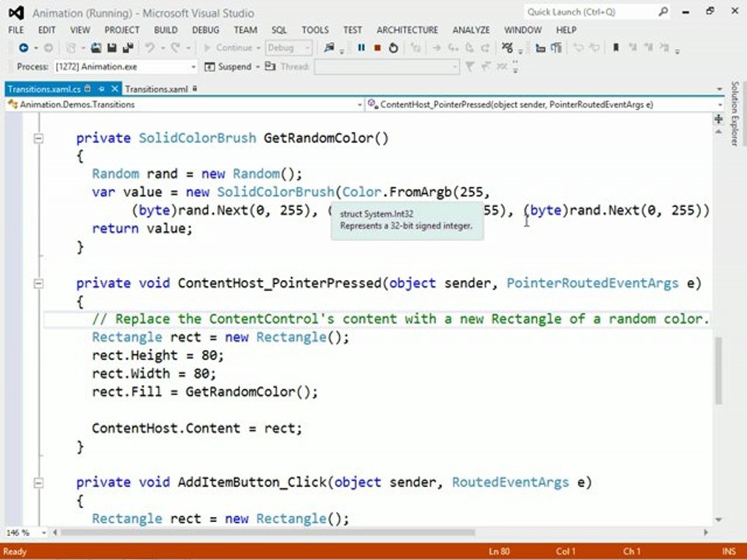Open the member navigation dropdown
This screenshot has width=747, height=560.
point(719,105)
